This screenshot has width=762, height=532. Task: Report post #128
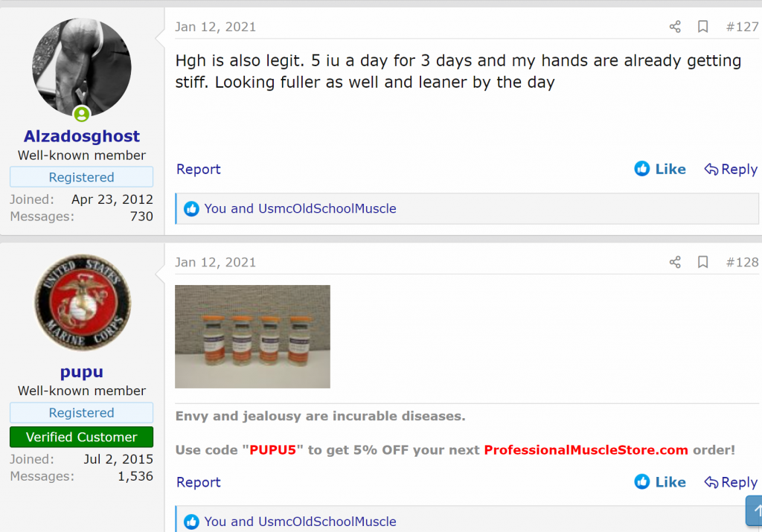click(198, 482)
